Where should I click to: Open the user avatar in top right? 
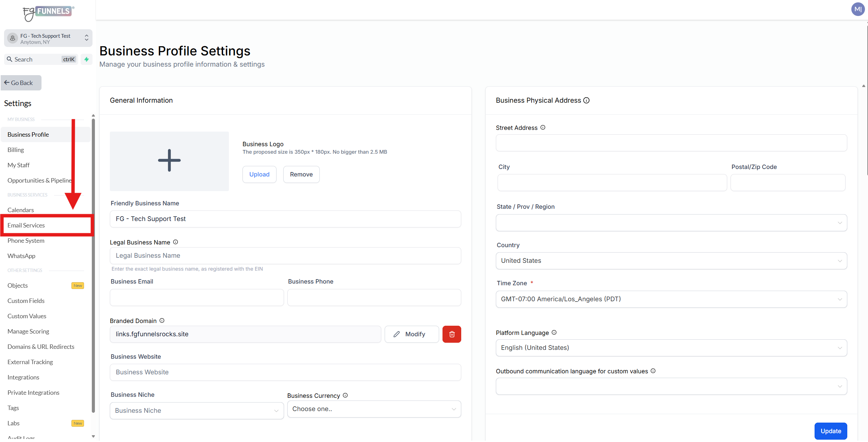(x=857, y=9)
